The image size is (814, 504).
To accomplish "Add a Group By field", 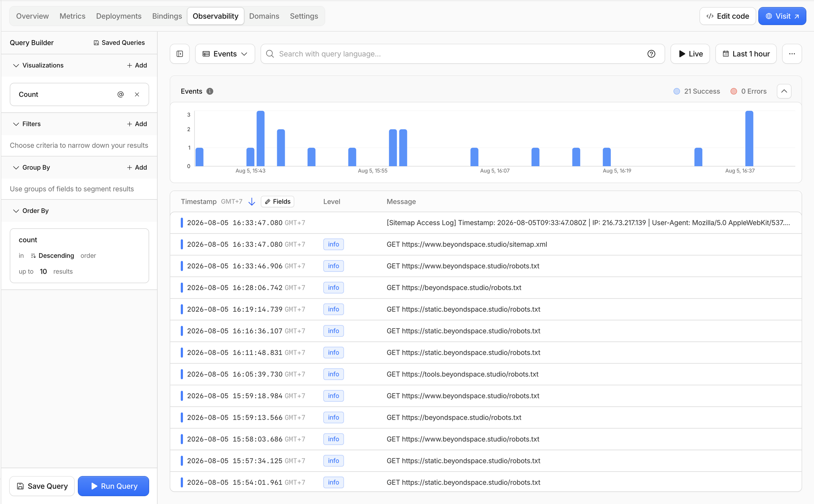I will pyautogui.click(x=137, y=167).
